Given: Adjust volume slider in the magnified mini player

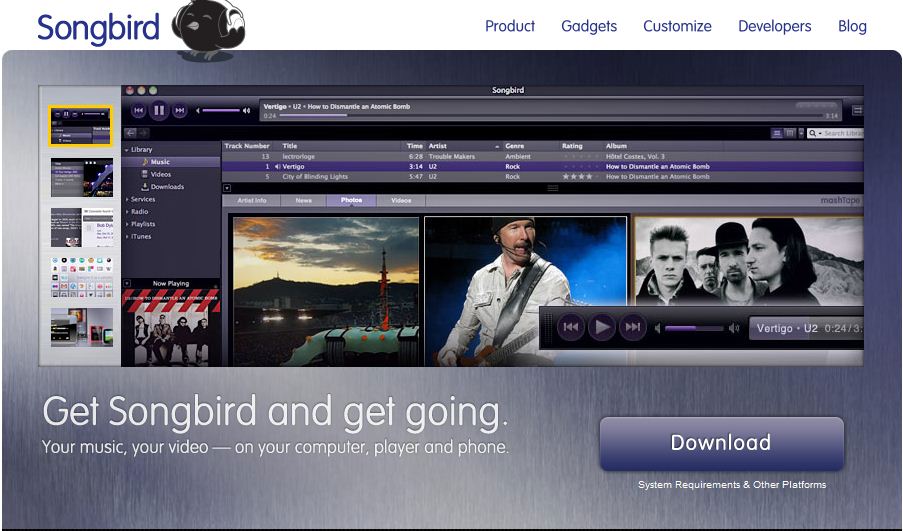Looking at the screenshot, I should (694, 328).
